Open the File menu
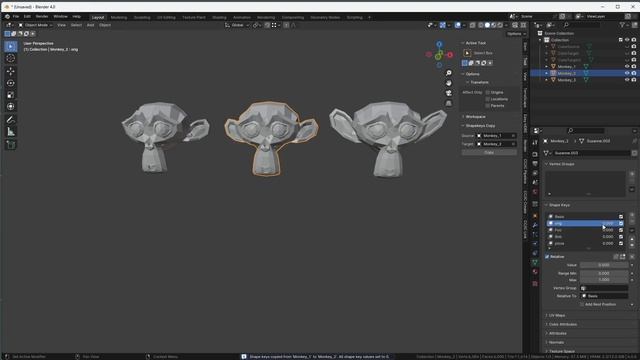Screen dimensions: 640x360 [16, 17]
